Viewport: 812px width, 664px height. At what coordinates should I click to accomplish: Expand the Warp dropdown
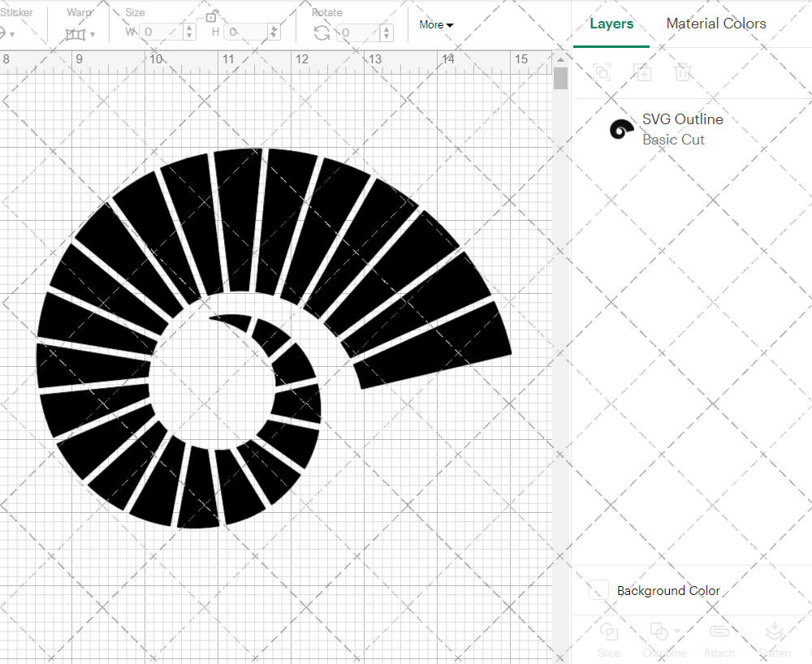(93, 35)
